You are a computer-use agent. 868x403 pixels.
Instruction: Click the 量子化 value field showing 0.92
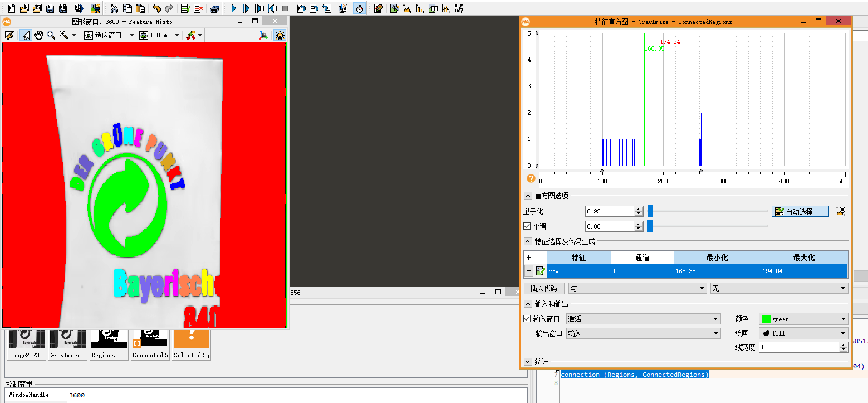tap(610, 211)
